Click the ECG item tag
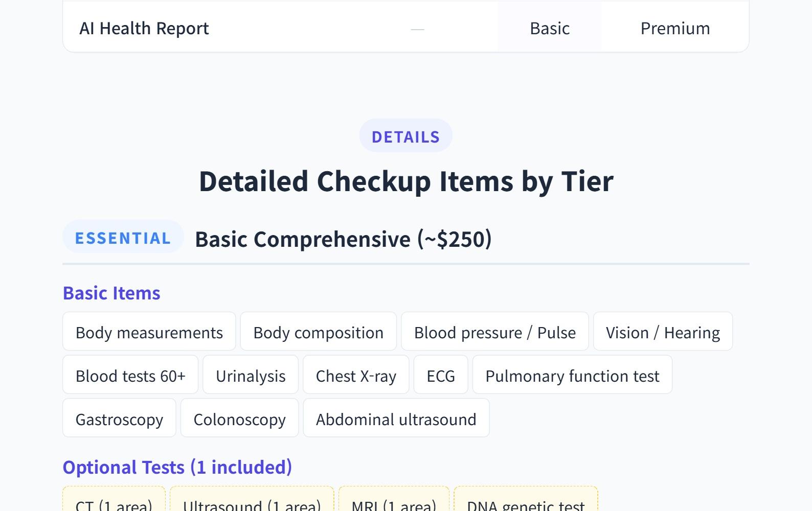The height and width of the screenshot is (511, 812). [x=440, y=376]
